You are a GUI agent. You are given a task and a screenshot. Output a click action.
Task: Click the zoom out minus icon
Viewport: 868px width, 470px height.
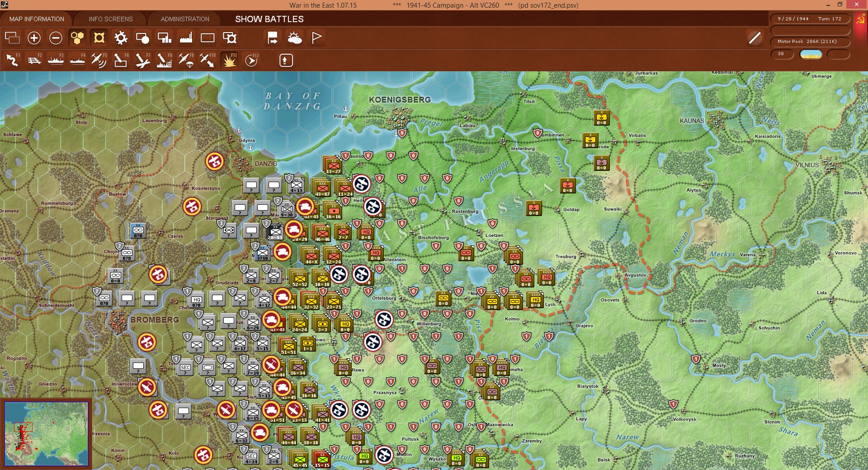tap(56, 38)
